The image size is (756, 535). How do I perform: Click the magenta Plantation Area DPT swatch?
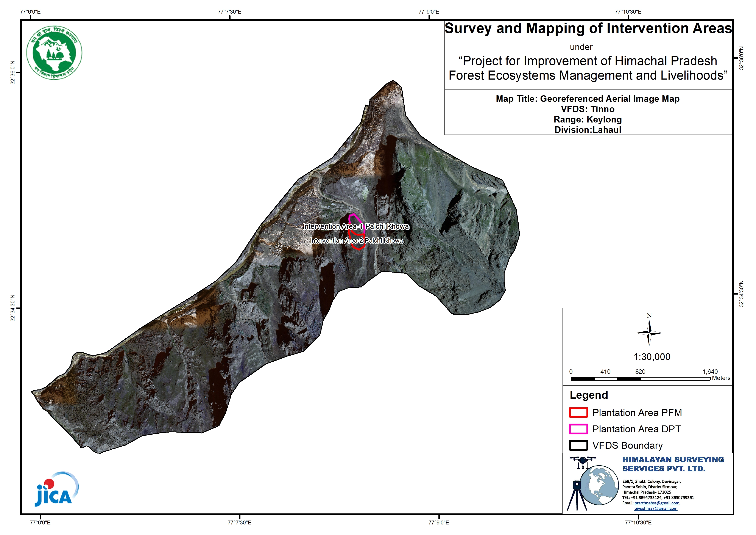[578, 429]
